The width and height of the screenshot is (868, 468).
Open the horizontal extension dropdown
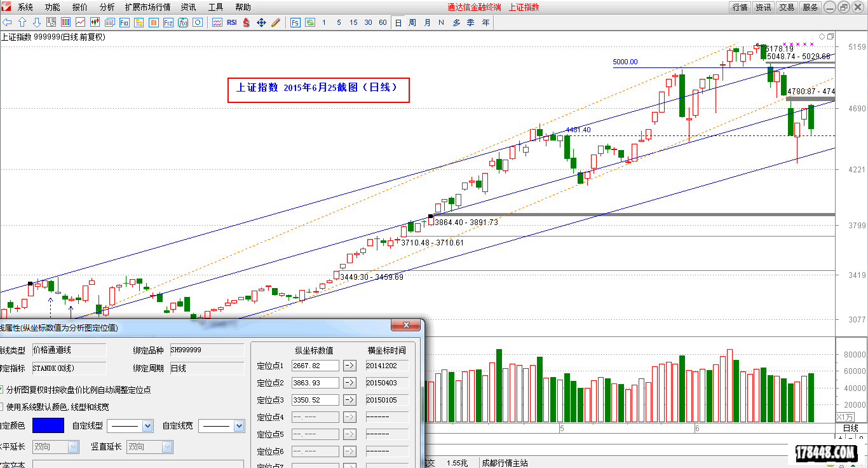pyautogui.click(x=73, y=447)
